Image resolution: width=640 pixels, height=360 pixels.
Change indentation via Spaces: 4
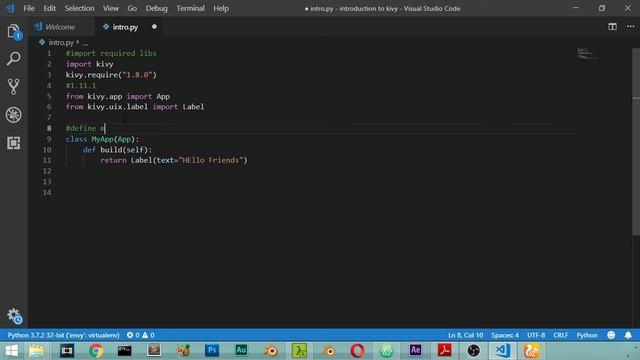(x=504, y=335)
